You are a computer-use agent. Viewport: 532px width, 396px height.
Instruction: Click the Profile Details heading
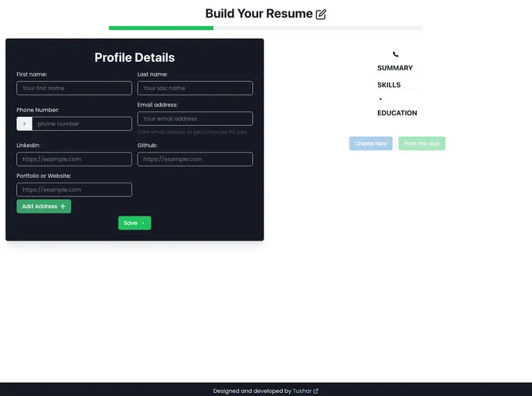pos(135,57)
